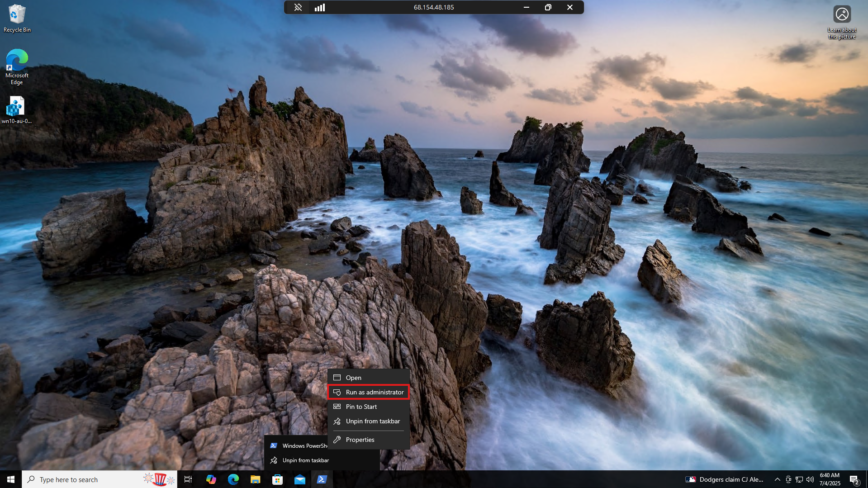868x488 pixels.
Task: Expand the hidden system tray icons
Action: pos(777,479)
